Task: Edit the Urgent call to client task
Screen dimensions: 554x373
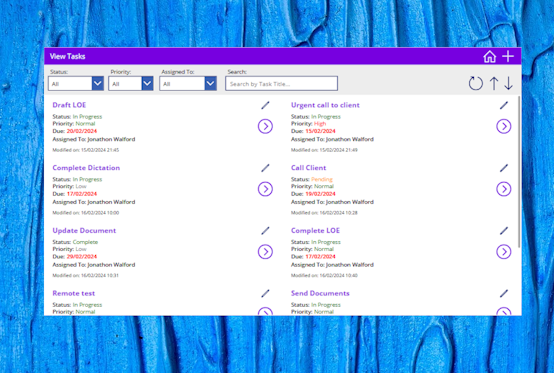Action: click(504, 105)
